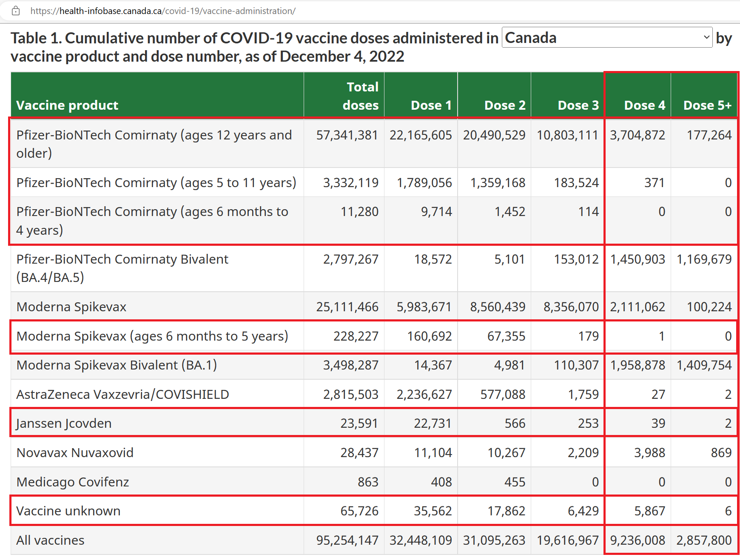This screenshot has height=560, width=740.
Task: Click the Dose 5+ column header
Action: coord(708,105)
